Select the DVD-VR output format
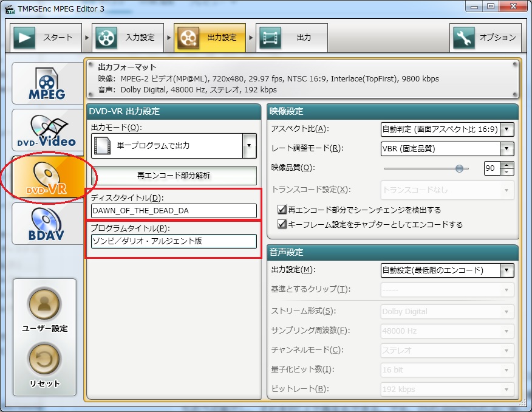 click(47, 177)
